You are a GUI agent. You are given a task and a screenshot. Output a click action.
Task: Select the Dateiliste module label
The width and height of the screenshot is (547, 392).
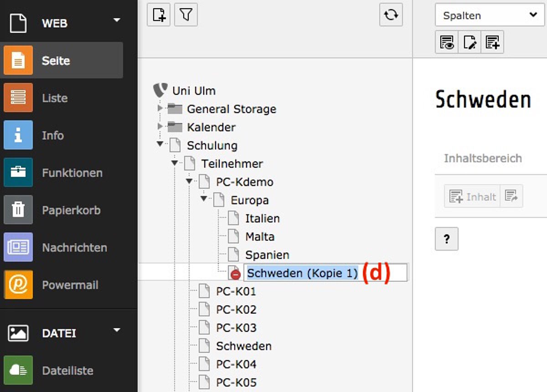pos(67,371)
